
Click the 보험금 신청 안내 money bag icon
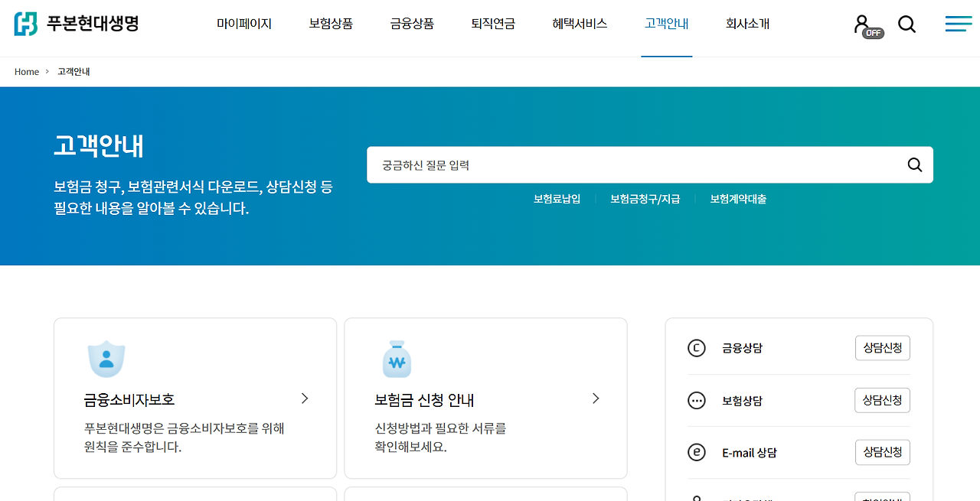pyautogui.click(x=397, y=359)
